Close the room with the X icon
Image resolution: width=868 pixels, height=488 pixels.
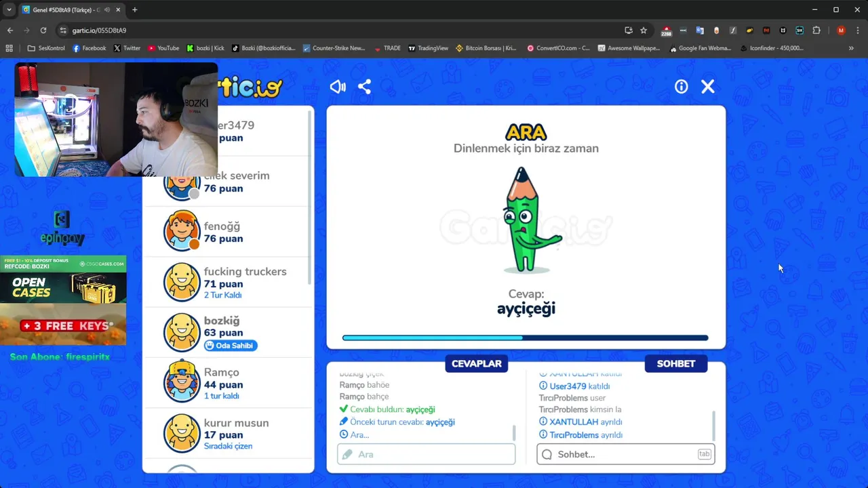click(708, 87)
